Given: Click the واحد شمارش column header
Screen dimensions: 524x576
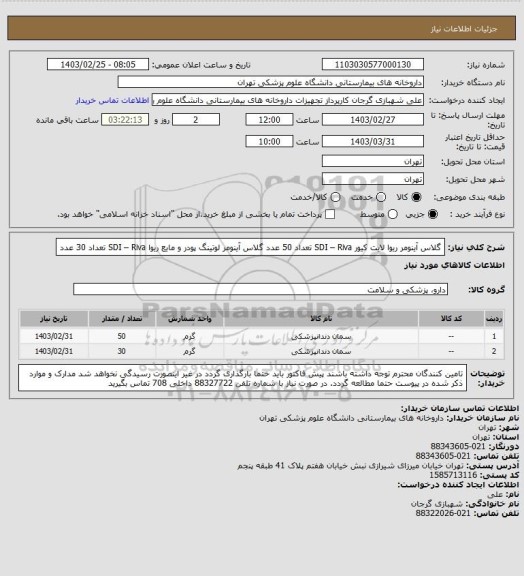Looking at the screenshot, I should [189, 318].
